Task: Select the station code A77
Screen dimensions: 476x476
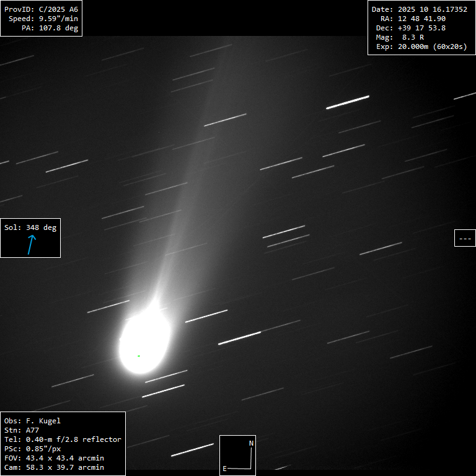Action: click(32, 430)
